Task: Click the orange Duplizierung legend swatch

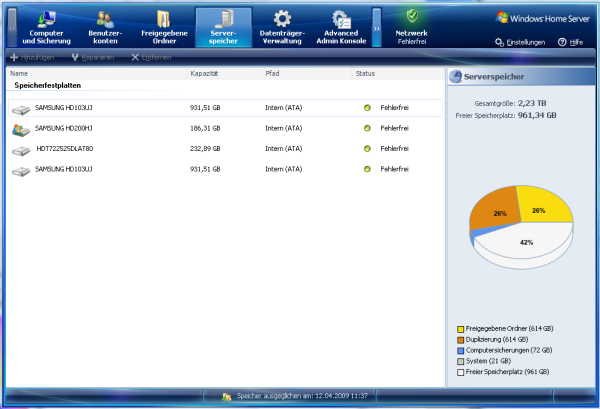Action: tap(460, 340)
